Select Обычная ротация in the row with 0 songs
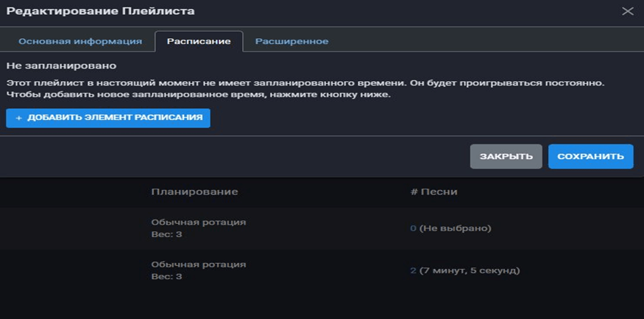This screenshot has height=319, width=644. click(198, 222)
